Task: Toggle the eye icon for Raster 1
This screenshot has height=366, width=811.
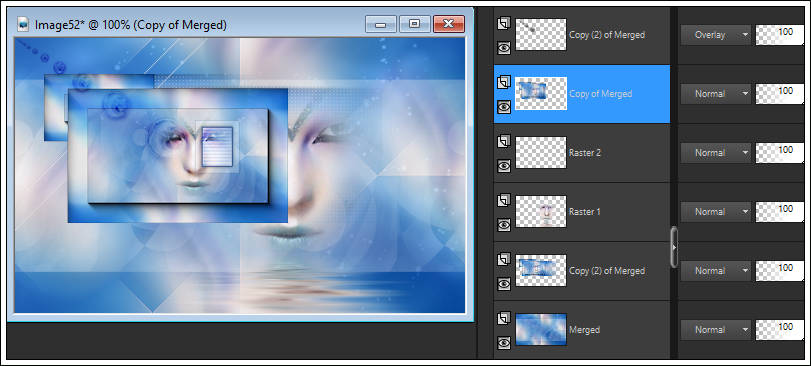Action: (504, 224)
